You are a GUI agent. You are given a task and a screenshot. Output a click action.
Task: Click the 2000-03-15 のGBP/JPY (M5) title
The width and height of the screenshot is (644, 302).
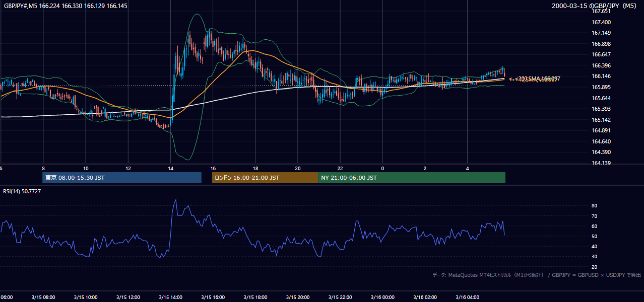click(x=595, y=6)
